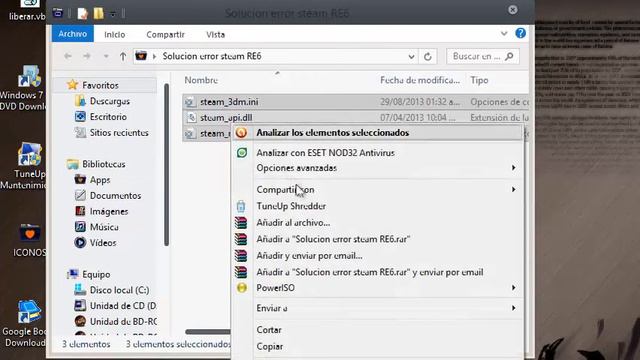Viewport: 640px width, 360px height.
Task: Click the navigation pane vertical scrollbar
Action: (166, 164)
